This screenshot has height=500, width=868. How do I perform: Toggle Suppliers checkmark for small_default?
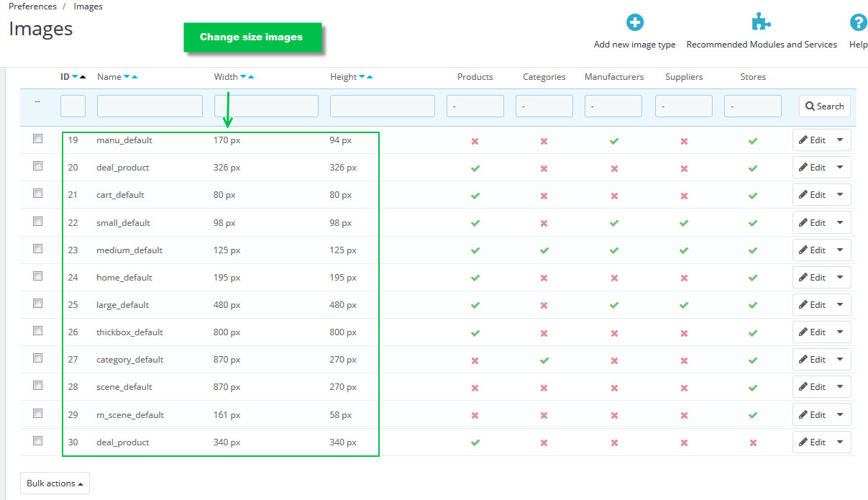684,223
